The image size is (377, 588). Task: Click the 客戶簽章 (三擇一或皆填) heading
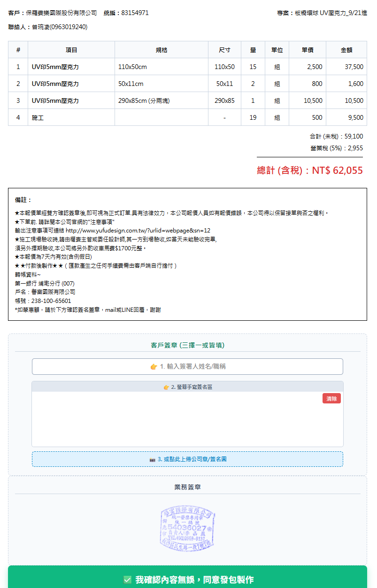(187, 345)
